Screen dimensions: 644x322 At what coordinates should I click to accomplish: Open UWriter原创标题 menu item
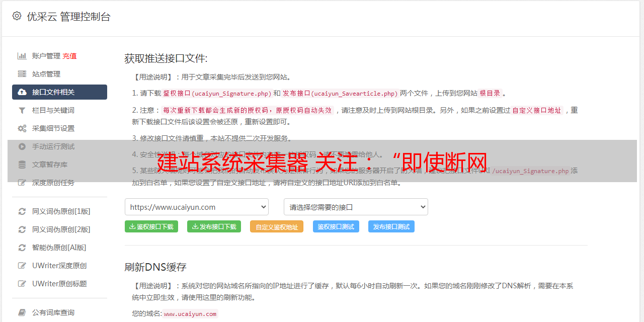pyautogui.click(x=59, y=284)
